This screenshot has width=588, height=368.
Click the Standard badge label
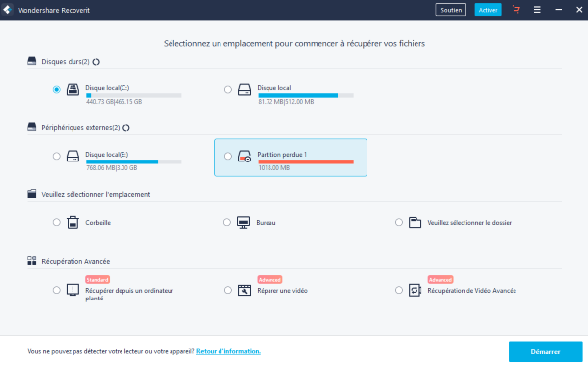click(x=97, y=280)
